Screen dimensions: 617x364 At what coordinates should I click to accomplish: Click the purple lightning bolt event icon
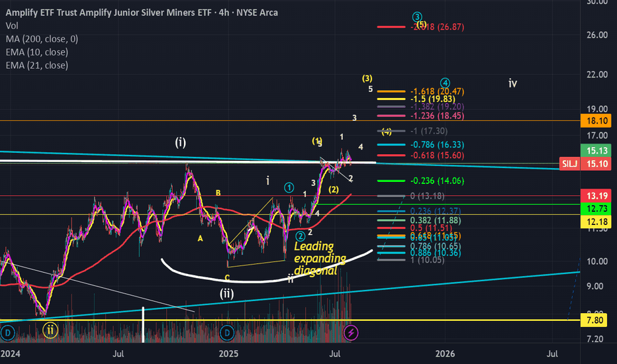[351, 333]
